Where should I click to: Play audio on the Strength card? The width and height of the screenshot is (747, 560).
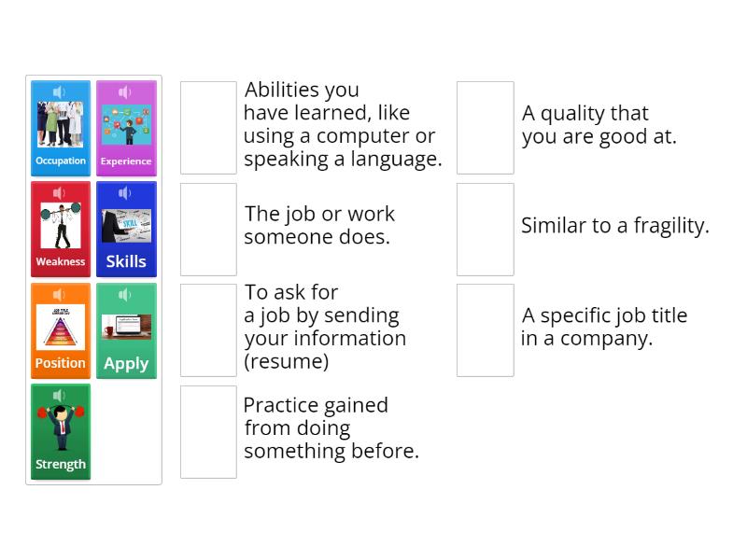(60, 394)
